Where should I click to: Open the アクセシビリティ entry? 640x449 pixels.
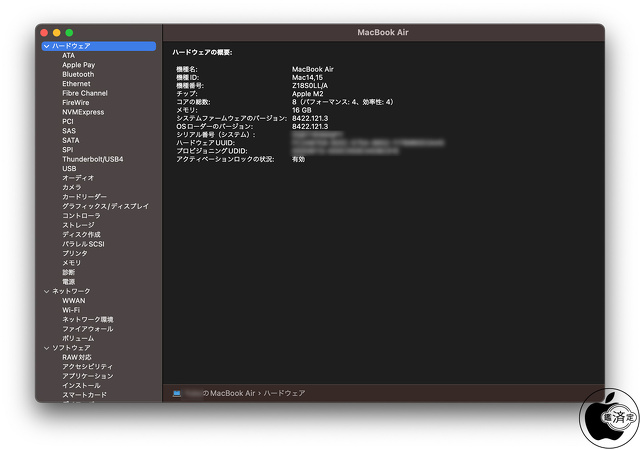tap(87, 367)
